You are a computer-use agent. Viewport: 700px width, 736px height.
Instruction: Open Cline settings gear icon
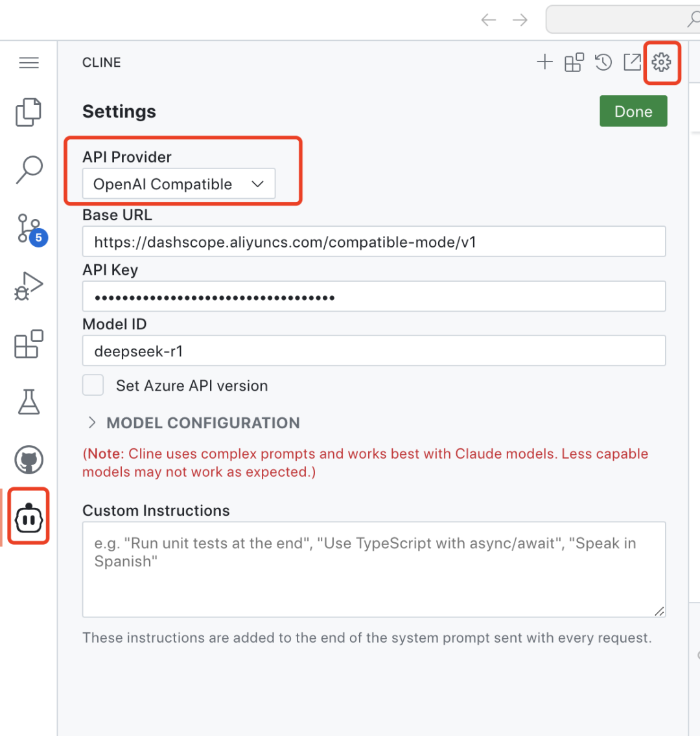pos(661,62)
